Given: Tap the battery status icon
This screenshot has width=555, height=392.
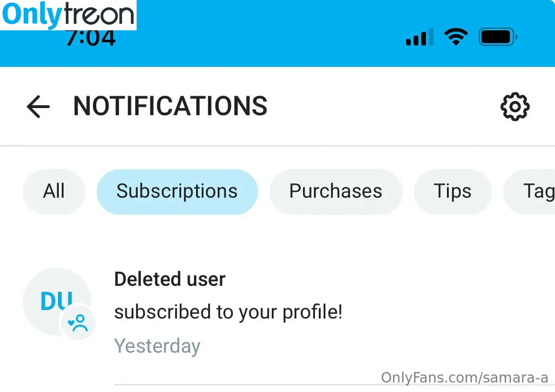Looking at the screenshot, I should (498, 37).
